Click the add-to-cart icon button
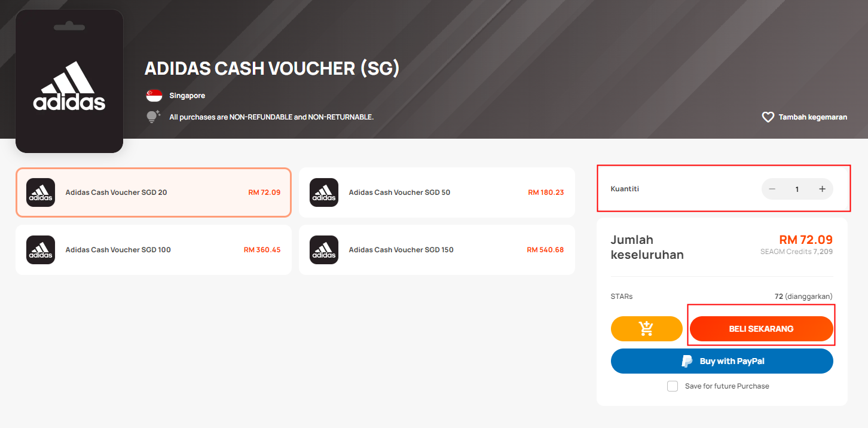The width and height of the screenshot is (868, 428). 646,329
